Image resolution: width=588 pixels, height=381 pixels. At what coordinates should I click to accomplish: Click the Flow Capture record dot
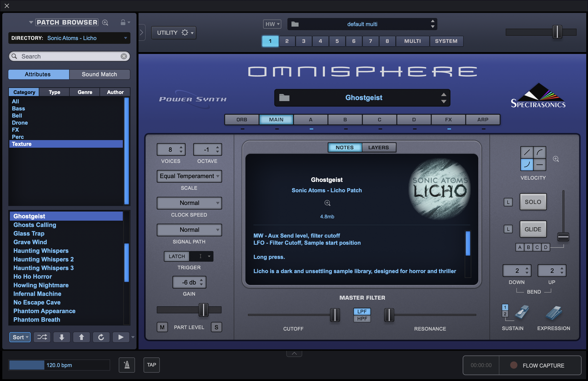(x=514, y=365)
